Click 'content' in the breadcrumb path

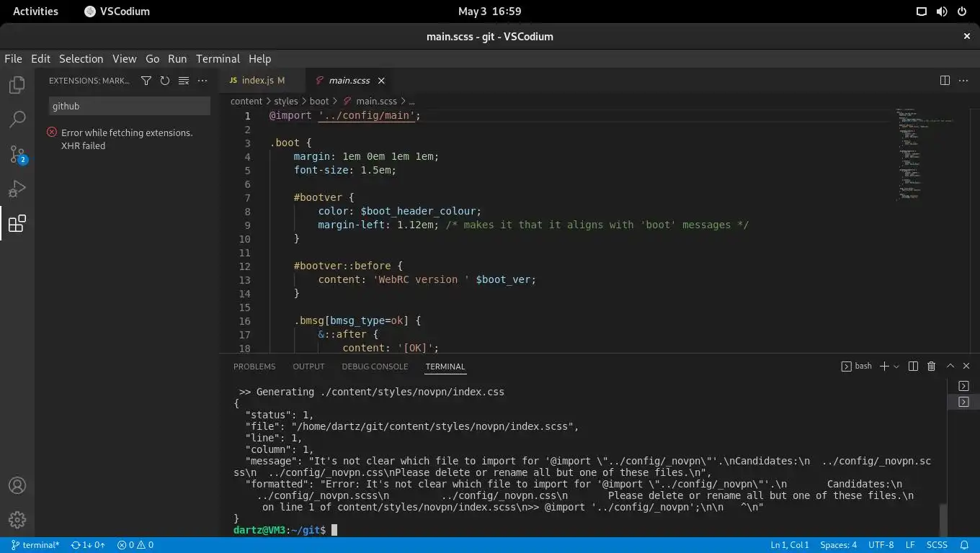(246, 102)
